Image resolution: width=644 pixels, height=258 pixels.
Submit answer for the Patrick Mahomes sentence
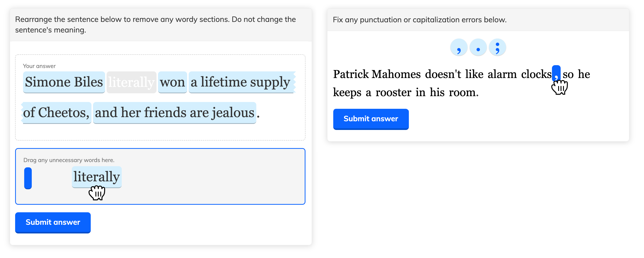(x=371, y=119)
